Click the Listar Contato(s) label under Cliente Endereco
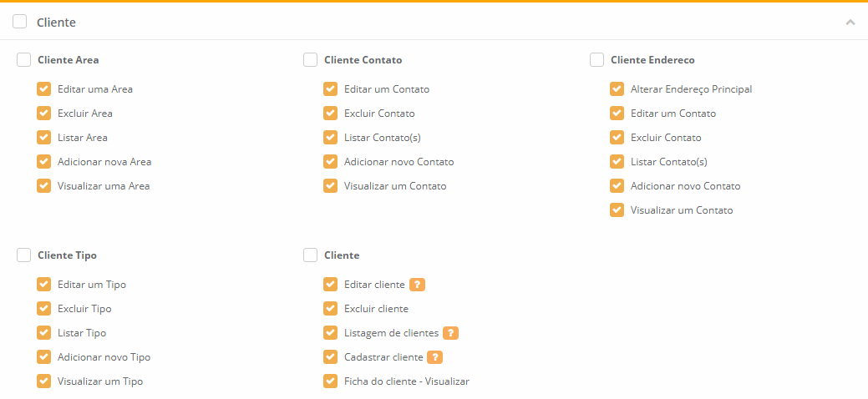The width and height of the screenshot is (868, 399). (668, 162)
